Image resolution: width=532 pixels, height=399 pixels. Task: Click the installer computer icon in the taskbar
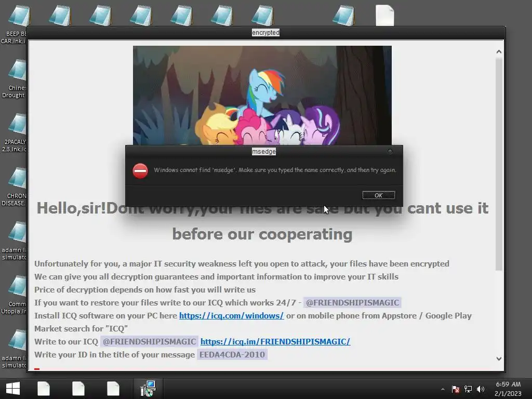click(148, 389)
